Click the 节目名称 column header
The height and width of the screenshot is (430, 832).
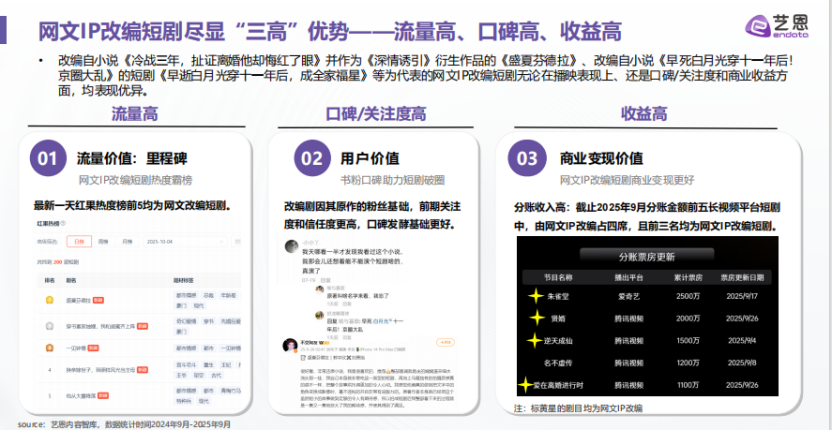point(556,277)
